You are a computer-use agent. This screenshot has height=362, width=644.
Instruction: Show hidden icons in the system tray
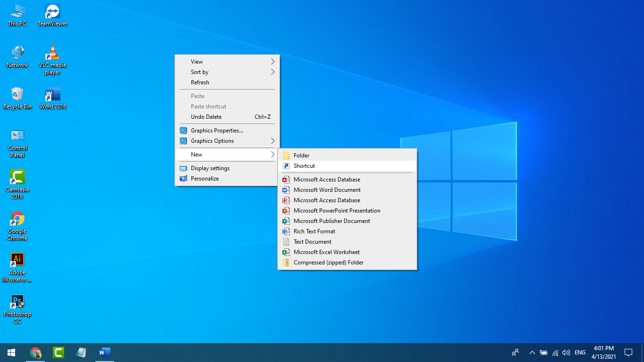(532, 353)
